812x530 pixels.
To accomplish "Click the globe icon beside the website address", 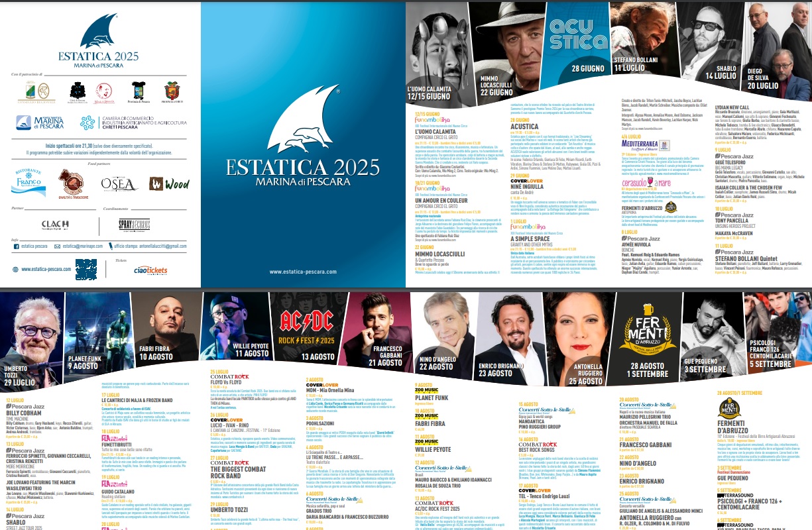I will click(x=16, y=270).
